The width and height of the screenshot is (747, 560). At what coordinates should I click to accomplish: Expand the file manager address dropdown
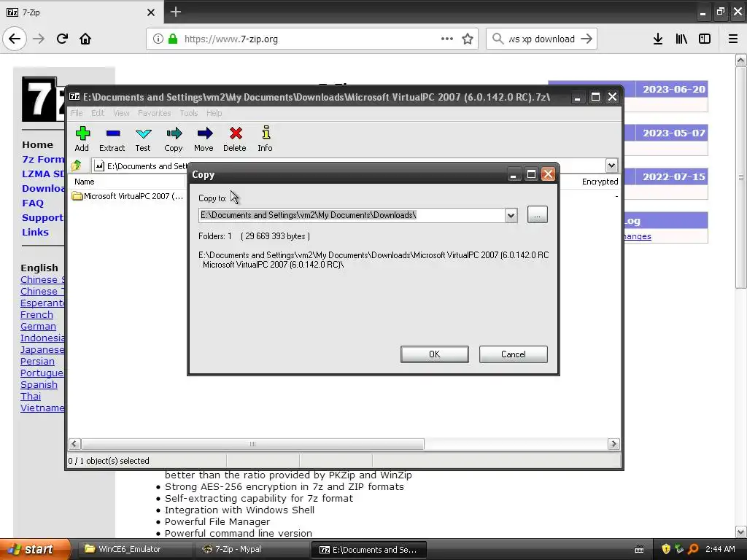tap(612, 166)
